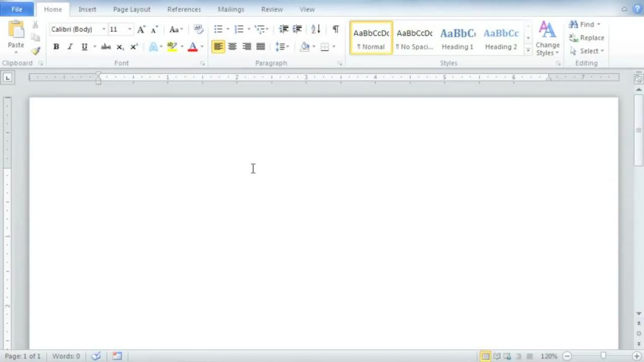Open Font dialog box launcher
644x362 pixels.
202,64
